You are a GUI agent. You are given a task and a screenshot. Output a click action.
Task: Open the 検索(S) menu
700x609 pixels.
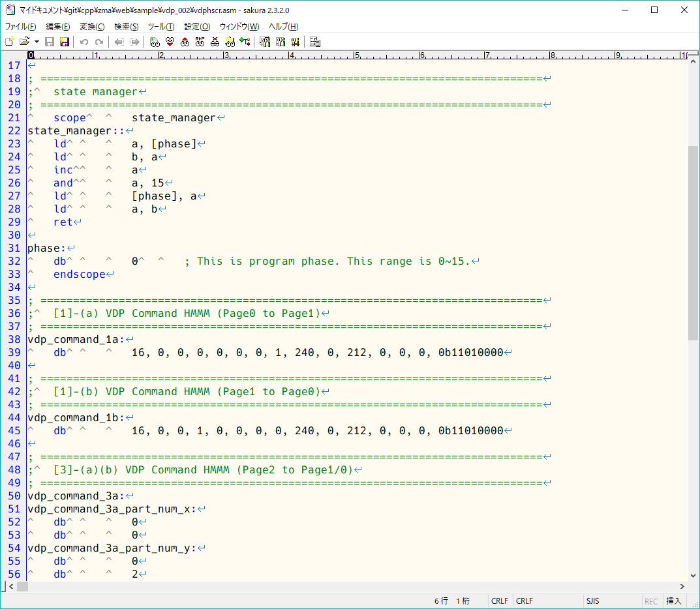[x=127, y=26]
